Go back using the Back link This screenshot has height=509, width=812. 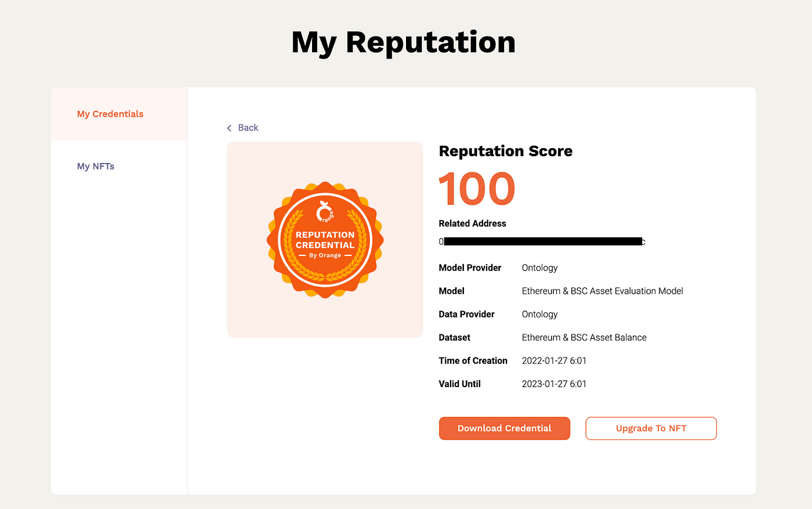(x=242, y=128)
